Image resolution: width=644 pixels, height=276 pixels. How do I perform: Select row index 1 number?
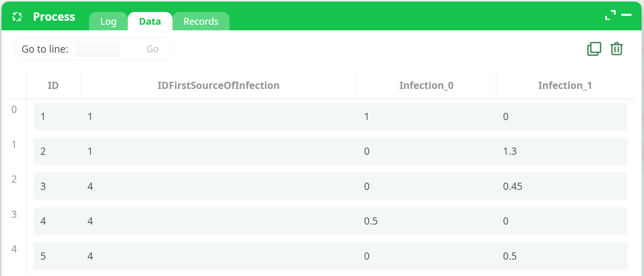point(14,144)
